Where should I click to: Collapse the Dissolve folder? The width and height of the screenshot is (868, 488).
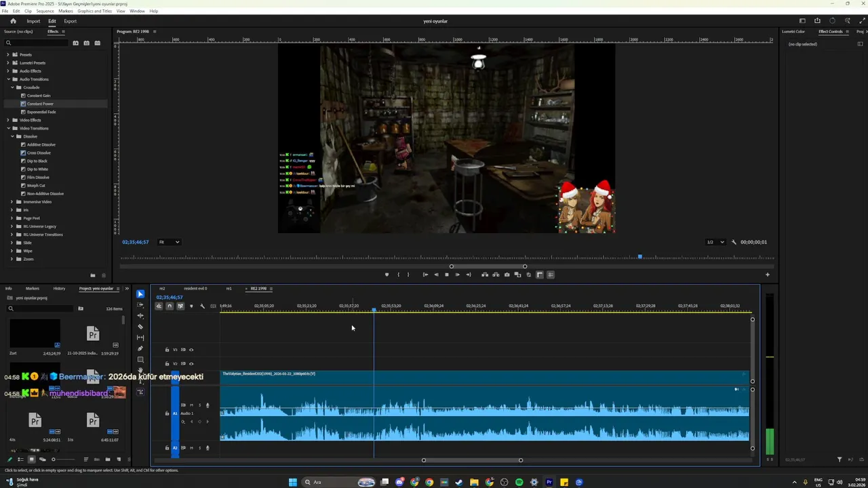pyautogui.click(x=12, y=136)
